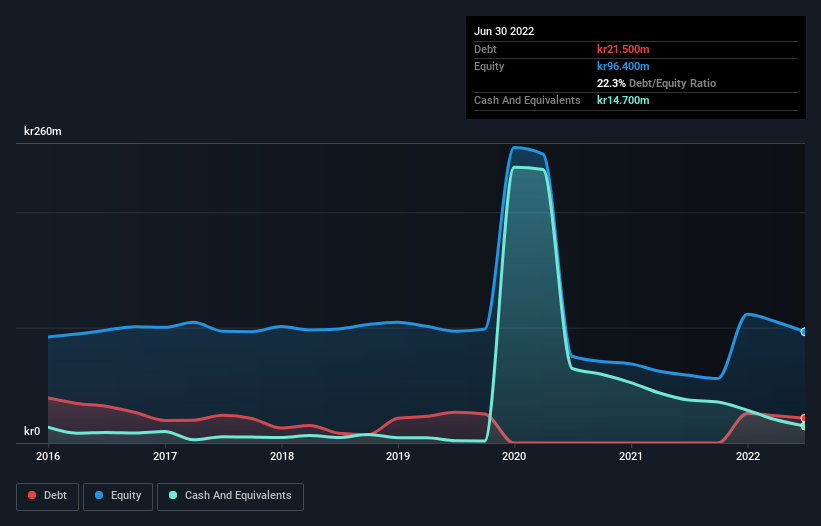The image size is (821, 526).
Task: Click the blue Equity end-point marker
Action: (x=804, y=332)
